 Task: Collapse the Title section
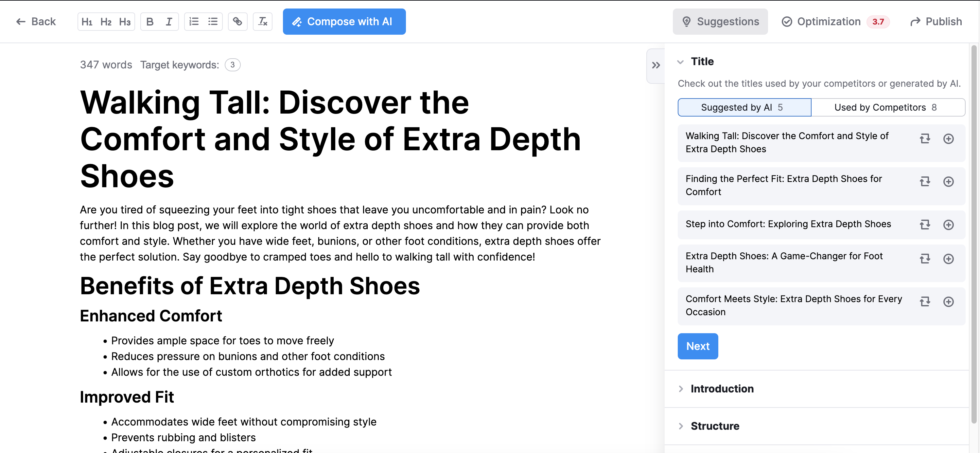coord(681,62)
